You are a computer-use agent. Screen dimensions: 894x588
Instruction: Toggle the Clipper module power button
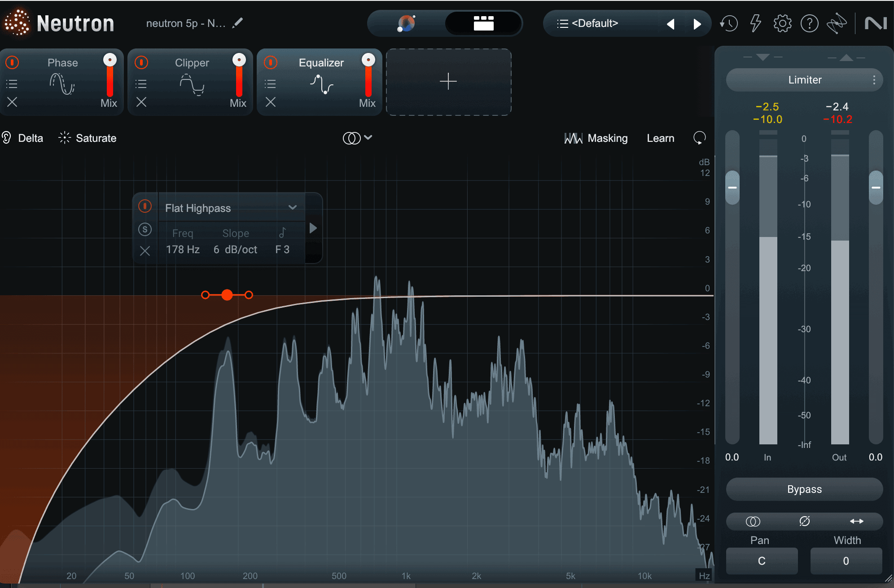coord(141,62)
